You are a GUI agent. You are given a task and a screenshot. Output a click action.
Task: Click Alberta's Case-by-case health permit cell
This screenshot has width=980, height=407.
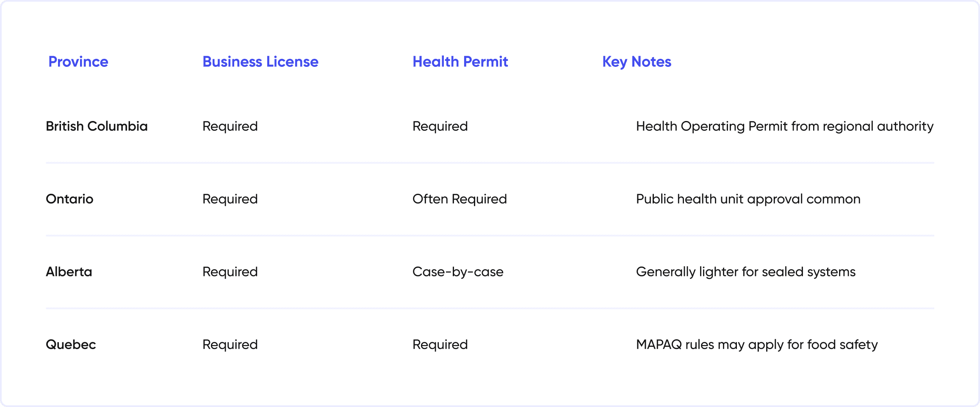coord(458,272)
